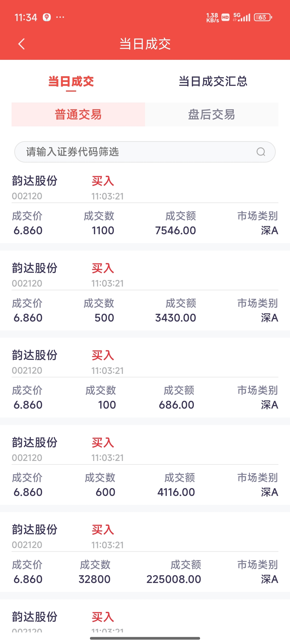Viewport: 290px width, 644px height.
Task: Tap the partially visible last 韵达股份 entry
Action: pos(145,620)
